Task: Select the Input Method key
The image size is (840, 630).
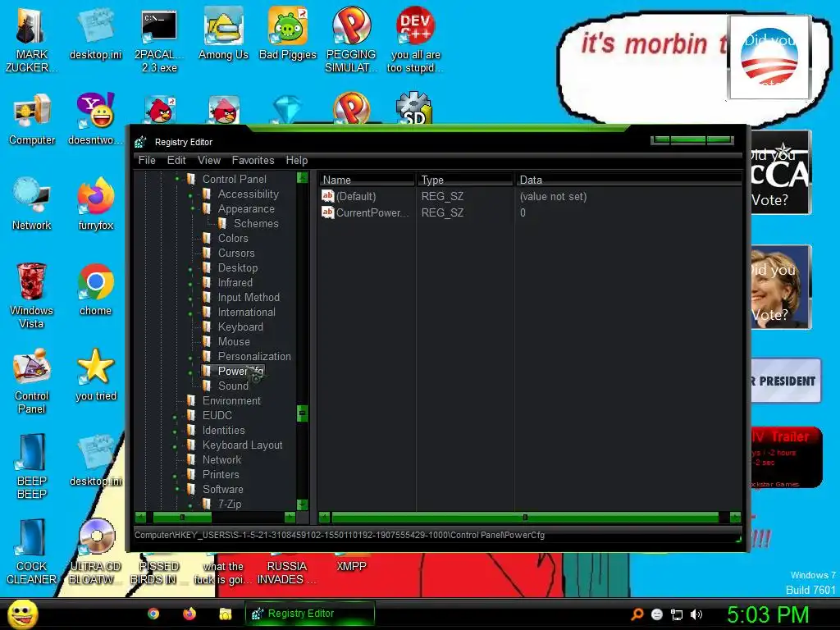Action: pos(249,297)
